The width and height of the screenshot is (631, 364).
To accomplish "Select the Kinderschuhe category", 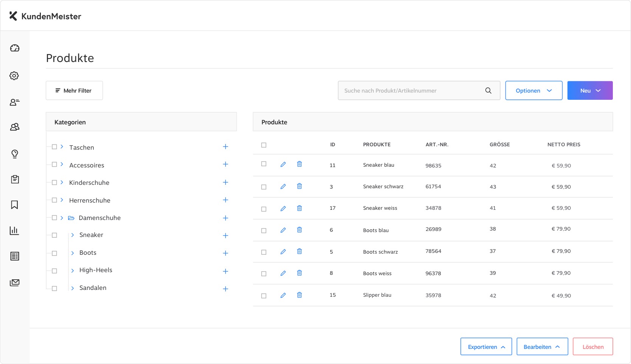I will [89, 183].
